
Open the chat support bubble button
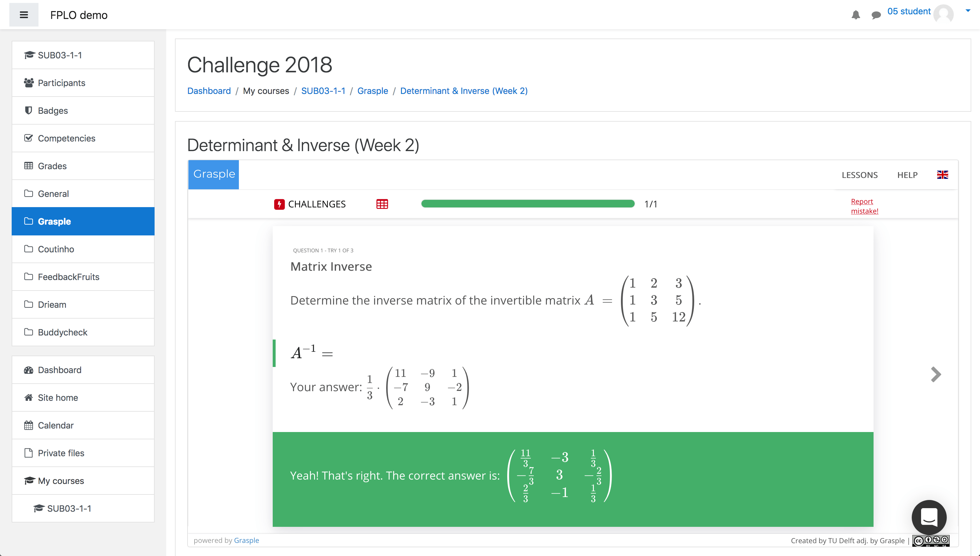(928, 517)
